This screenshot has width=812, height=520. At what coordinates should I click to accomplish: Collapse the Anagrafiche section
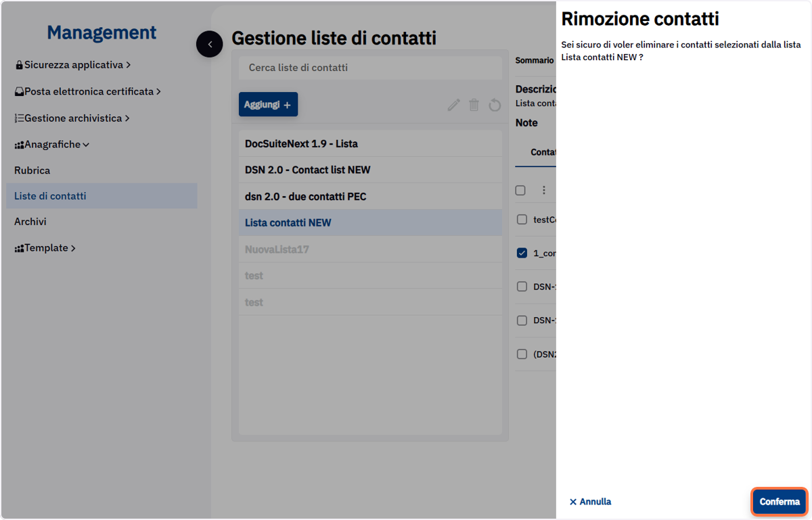52,144
